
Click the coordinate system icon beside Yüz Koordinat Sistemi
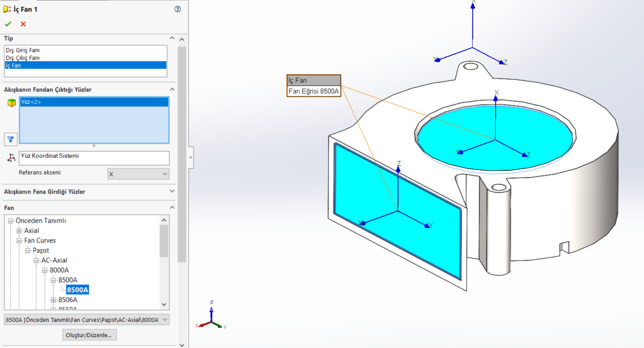pos(10,157)
